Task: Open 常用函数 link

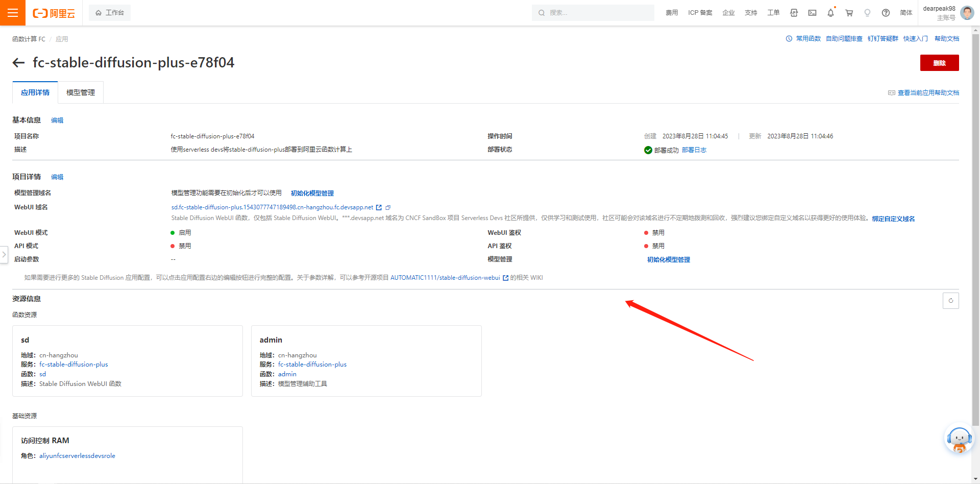Action: pos(808,39)
